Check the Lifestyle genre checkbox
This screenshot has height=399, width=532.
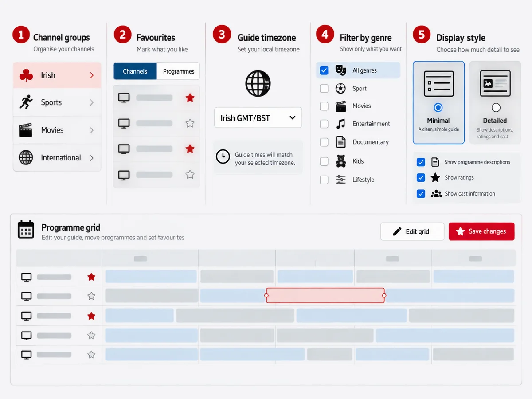[x=324, y=180]
